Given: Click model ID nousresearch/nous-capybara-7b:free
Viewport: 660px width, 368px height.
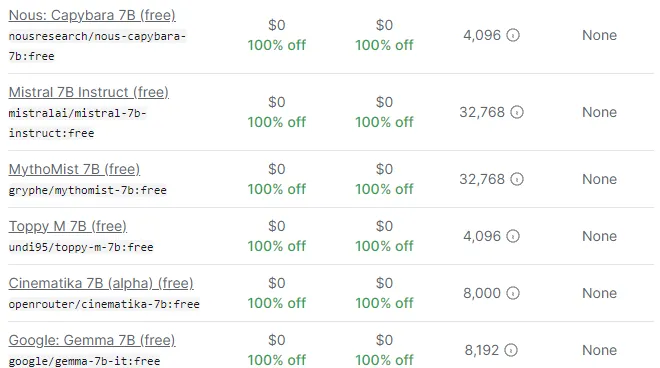Looking at the screenshot, I should 97,46.
